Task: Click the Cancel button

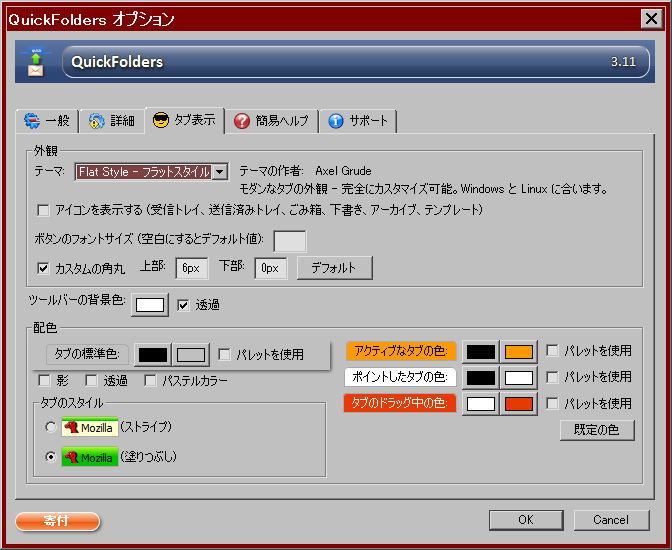Action: (611, 520)
